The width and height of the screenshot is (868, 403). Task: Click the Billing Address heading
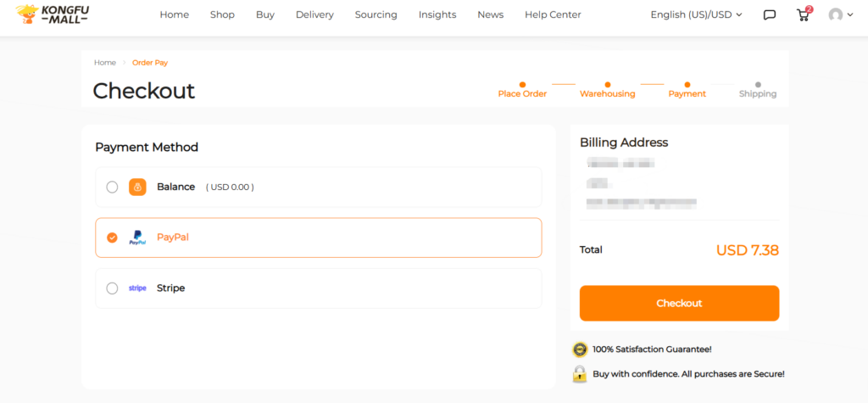tap(624, 143)
